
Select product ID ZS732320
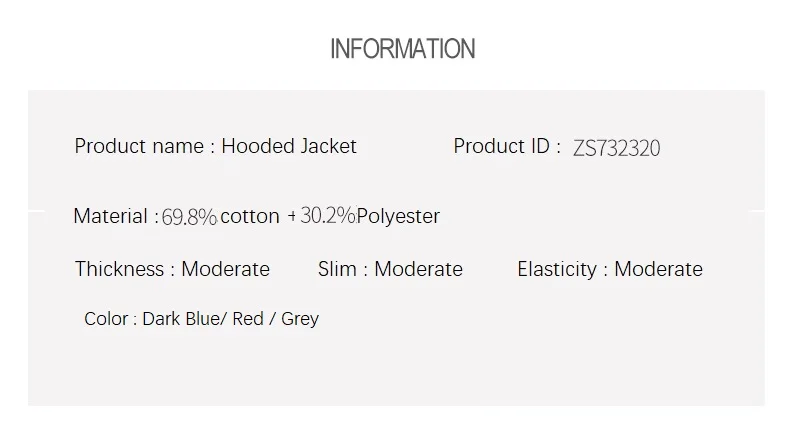616,148
